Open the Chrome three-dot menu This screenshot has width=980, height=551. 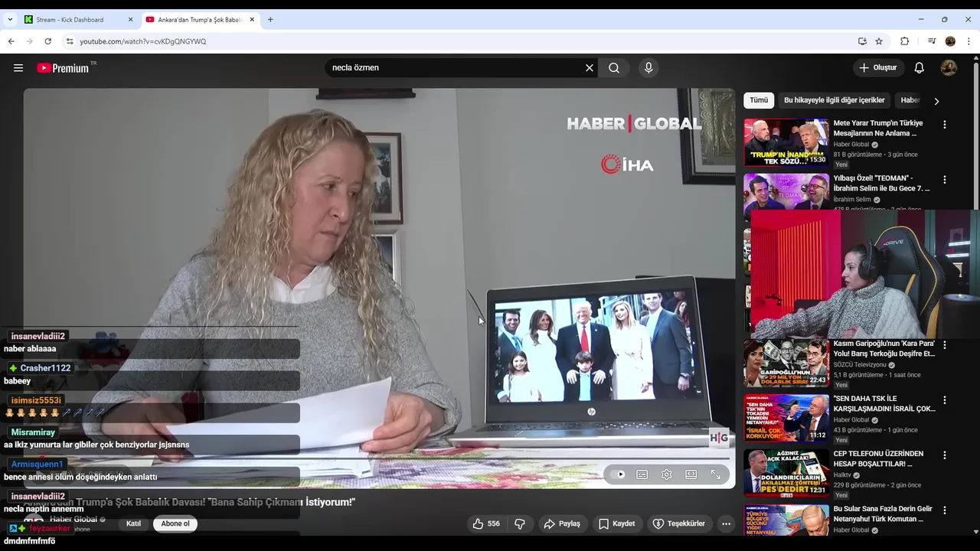point(969,41)
